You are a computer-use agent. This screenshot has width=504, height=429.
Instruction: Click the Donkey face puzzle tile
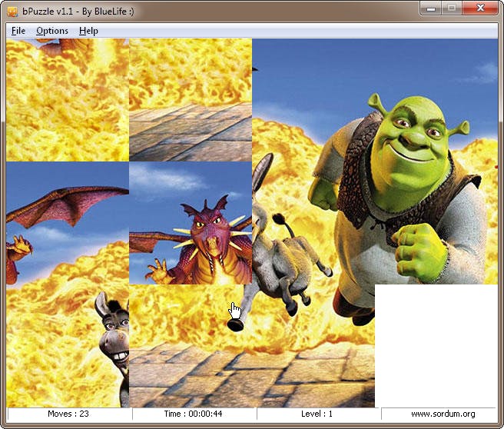click(x=68, y=346)
